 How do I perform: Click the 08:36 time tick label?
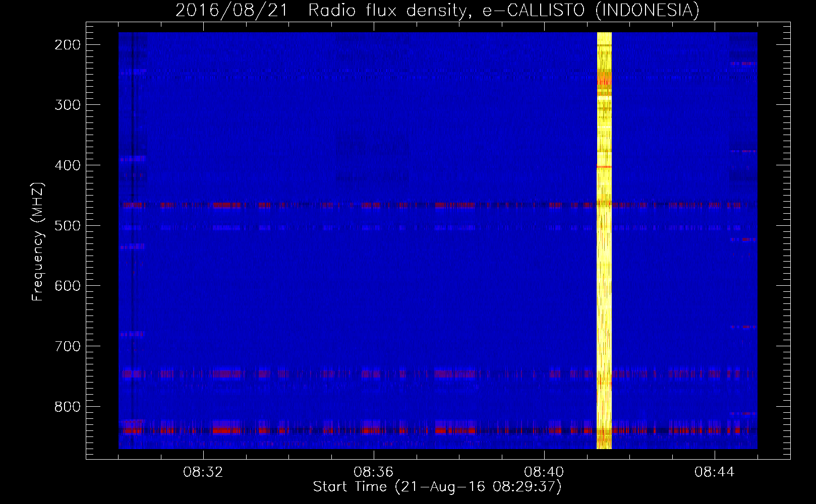374,472
